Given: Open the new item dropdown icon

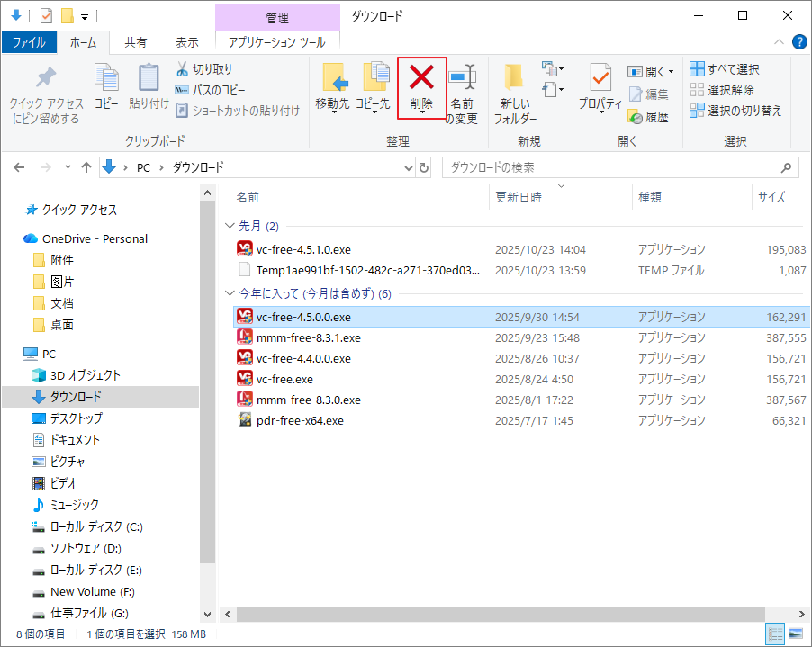Looking at the screenshot, I should tap(553, 68).
